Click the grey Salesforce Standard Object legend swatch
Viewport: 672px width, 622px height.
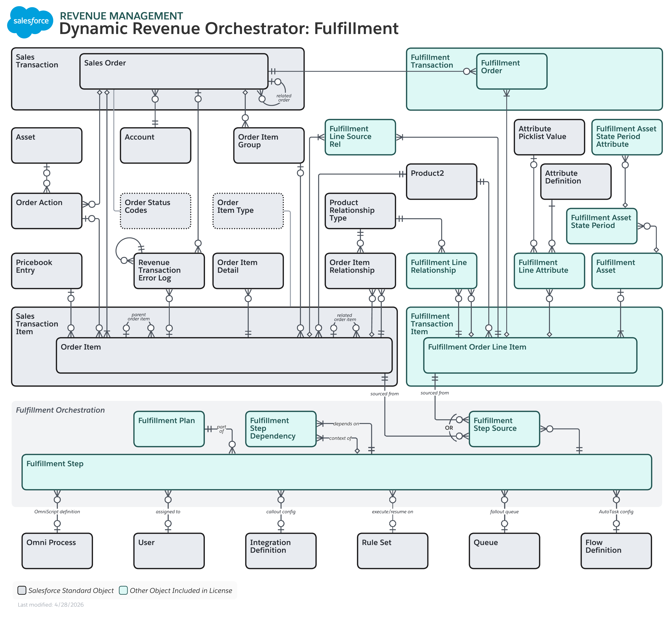tap(22, 590)
